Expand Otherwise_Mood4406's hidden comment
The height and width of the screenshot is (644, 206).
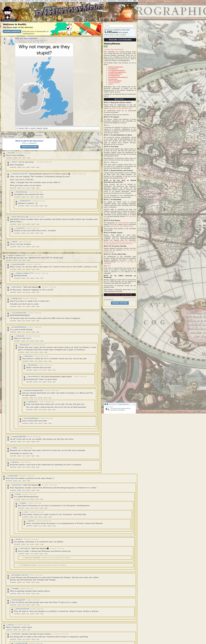(x=23, y=557)
